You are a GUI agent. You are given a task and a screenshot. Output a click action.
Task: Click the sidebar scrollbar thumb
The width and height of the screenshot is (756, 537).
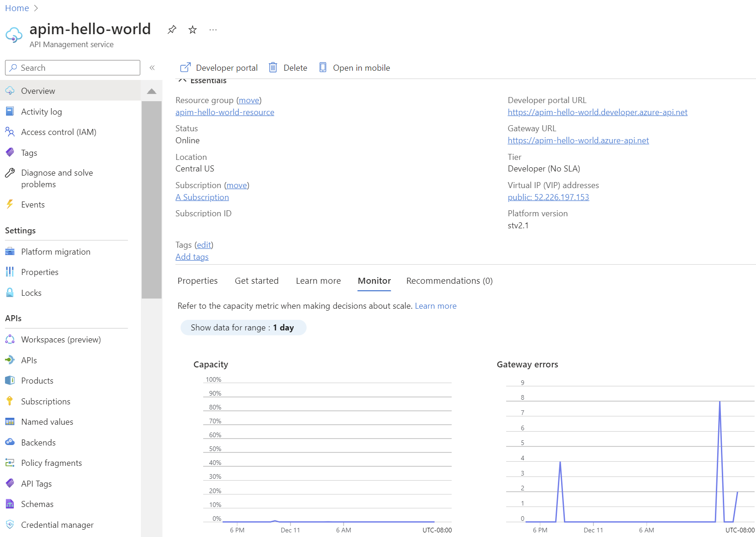click(x=151, y=200)
